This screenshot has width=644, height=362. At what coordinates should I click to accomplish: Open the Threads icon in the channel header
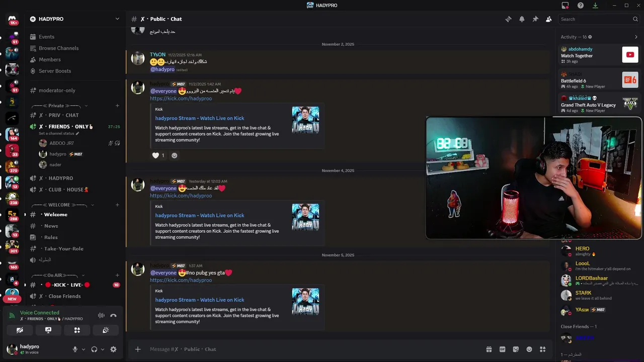coord(509,19)
